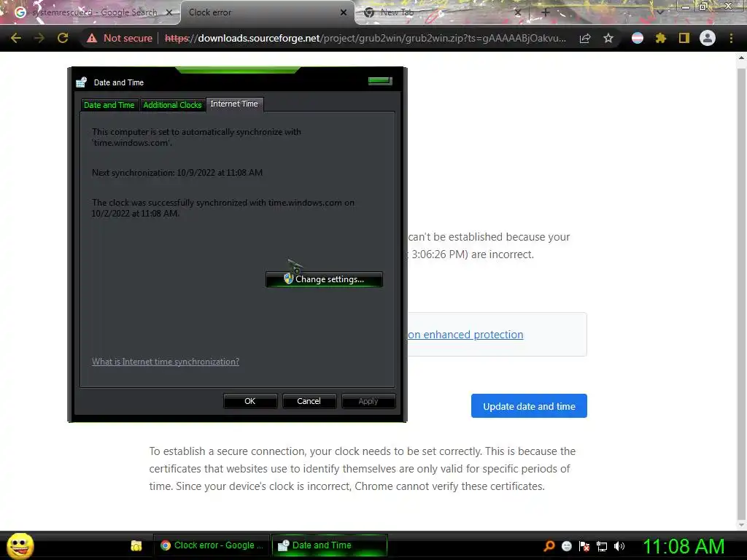747x560 pixels.
Task: Open a new Chrome tab
Action: click(x=546, y=12)
